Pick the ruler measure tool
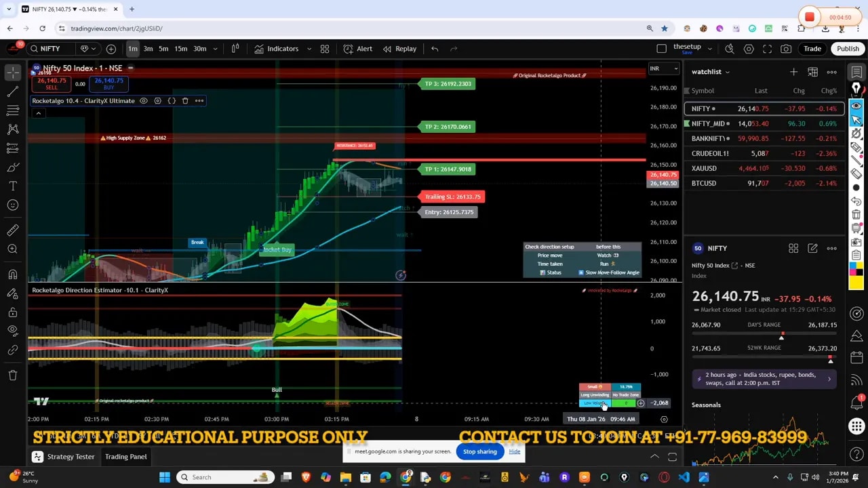 coord(12,230)
